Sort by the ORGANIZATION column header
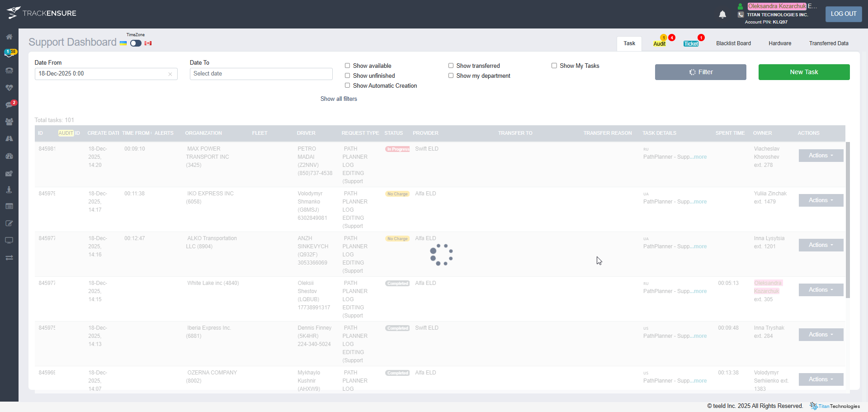The image size is (868, 412). coord(203,133)
